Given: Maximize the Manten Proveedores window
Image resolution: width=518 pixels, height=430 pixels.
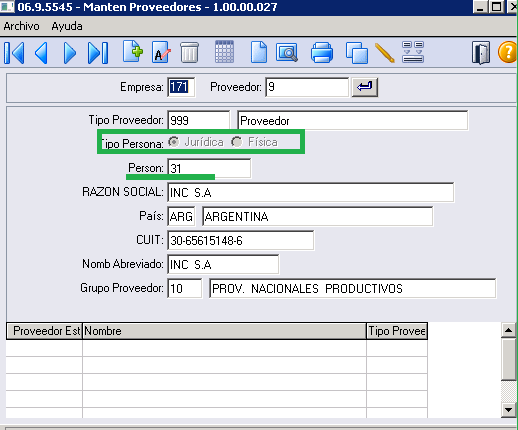Looking at the screenshot, I should [497, 7].
